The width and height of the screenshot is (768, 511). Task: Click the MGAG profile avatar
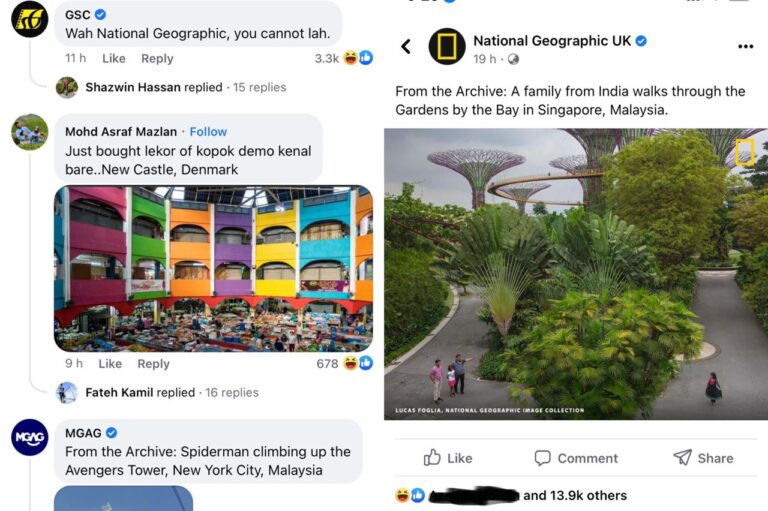tap(30, 438)
